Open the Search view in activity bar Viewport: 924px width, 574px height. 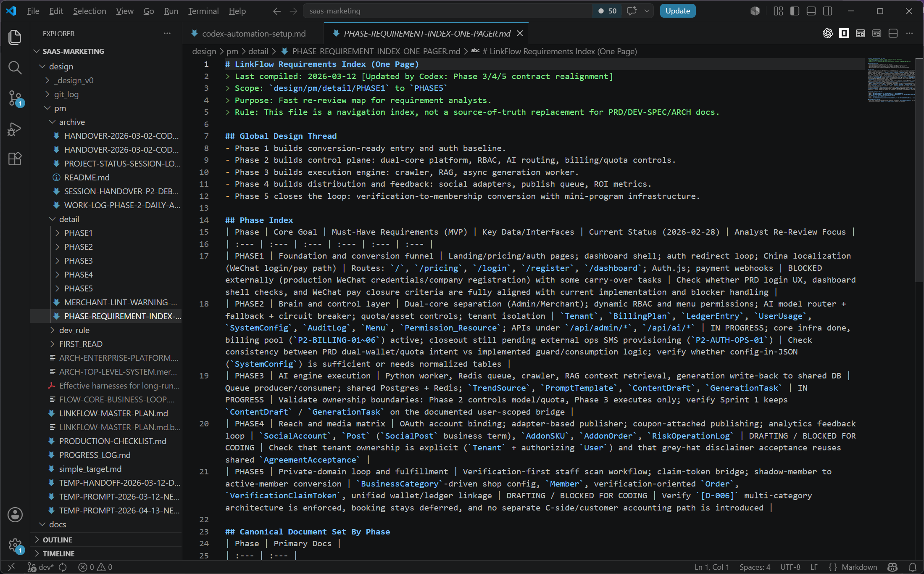click(x=15, y=67)
